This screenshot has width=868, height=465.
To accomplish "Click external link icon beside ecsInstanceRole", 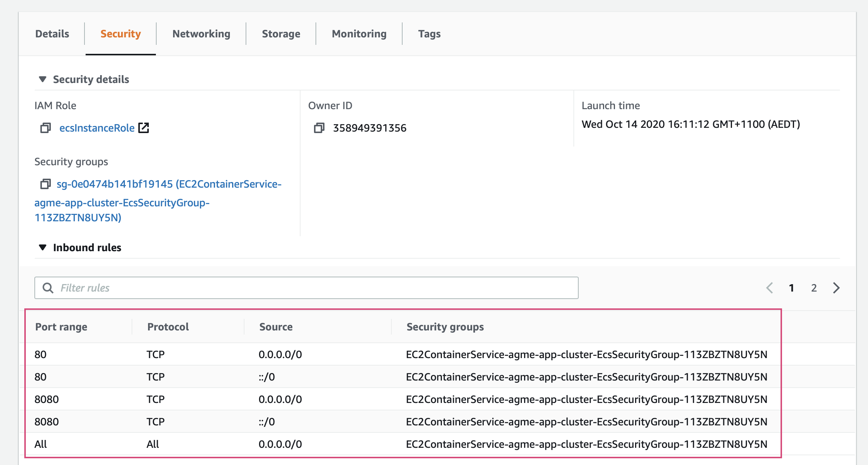I will point(144,128).
